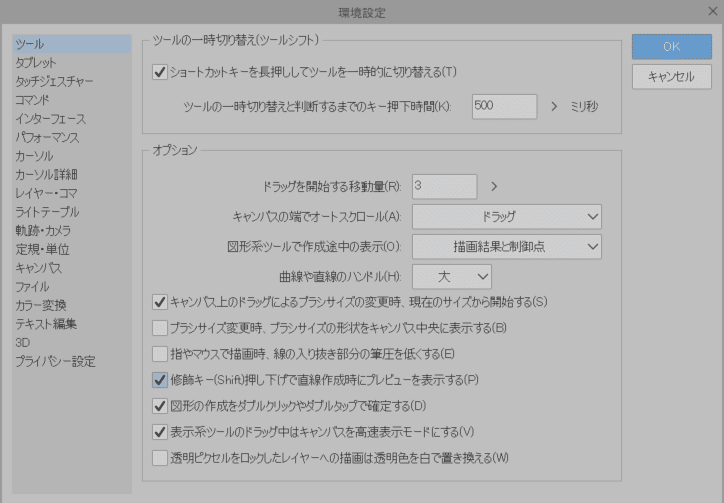Select カラー変換 category
This screenshot has width=724, height=503.
(x=41, y=305)
